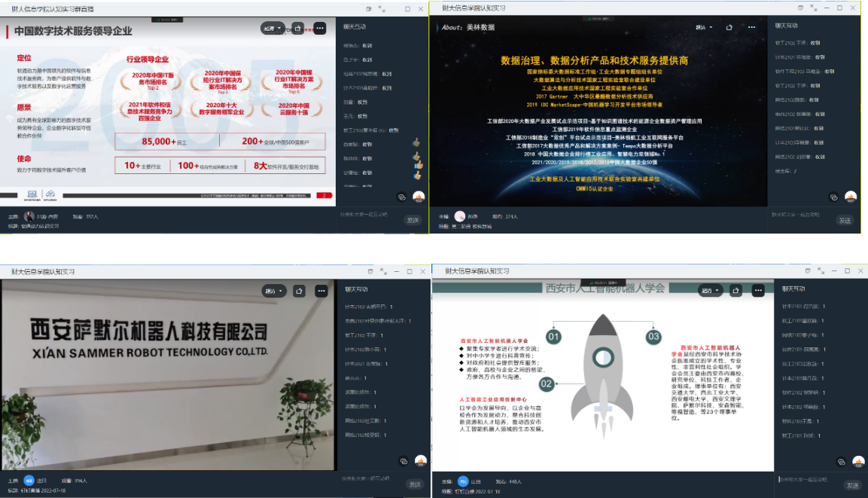Click host avatar in 中国数字技术服务领导企业 window
The image size is (868, 498).
(29, 216)
